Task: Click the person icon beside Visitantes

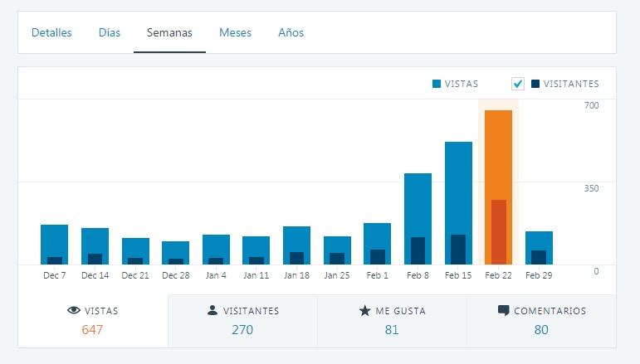Action: click(x=213, y=311)
